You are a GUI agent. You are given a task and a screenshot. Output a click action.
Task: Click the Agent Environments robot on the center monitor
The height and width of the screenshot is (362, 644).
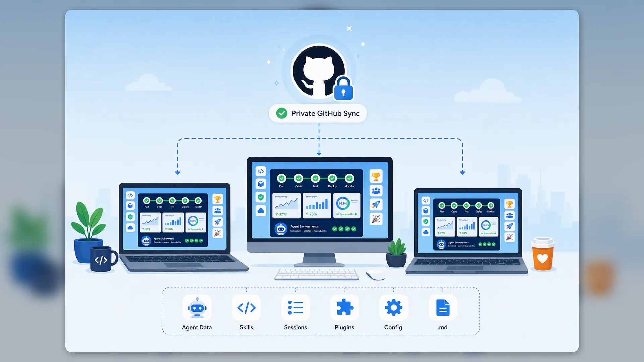[281, 229]
